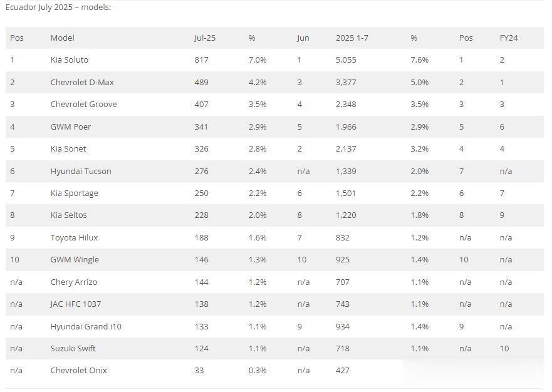This screenshot has height=392, width=552.
Task: Click the Suzuki Swift model name
Action: [x=73, y=348]
